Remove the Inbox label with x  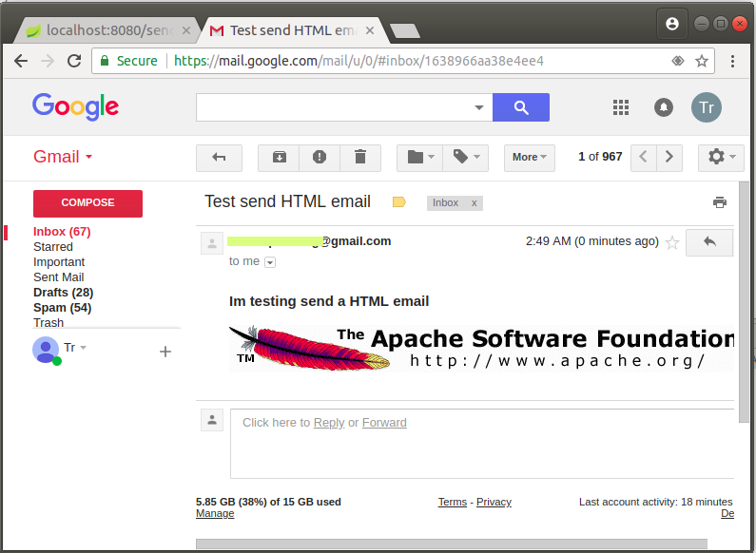(474, 202)
